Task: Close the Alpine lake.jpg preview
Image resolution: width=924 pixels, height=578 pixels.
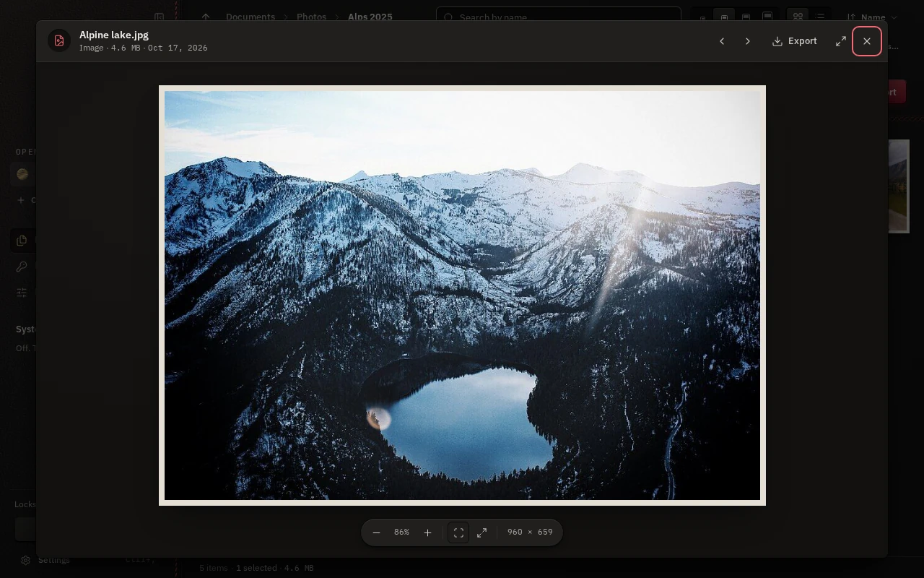Action: coord(867,41)
